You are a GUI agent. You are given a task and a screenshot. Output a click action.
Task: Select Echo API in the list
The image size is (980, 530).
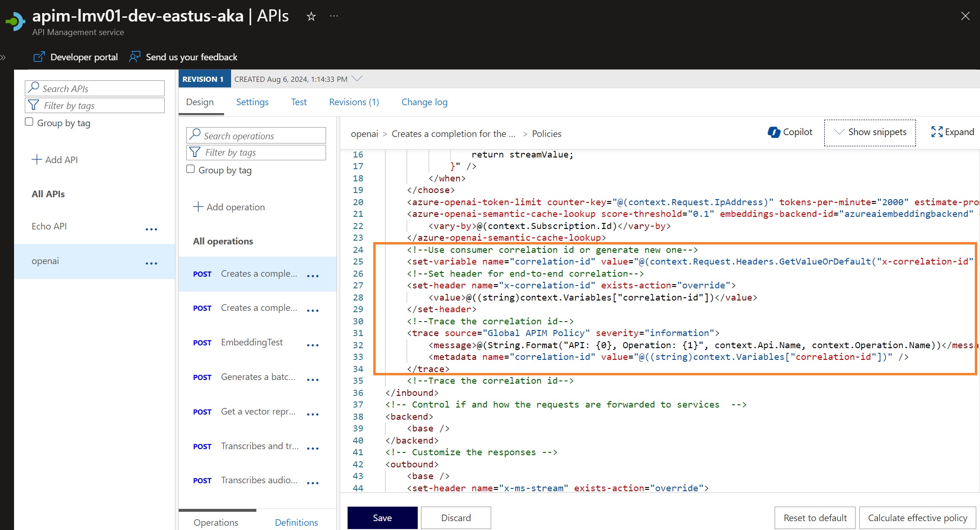tap(49, 226)
